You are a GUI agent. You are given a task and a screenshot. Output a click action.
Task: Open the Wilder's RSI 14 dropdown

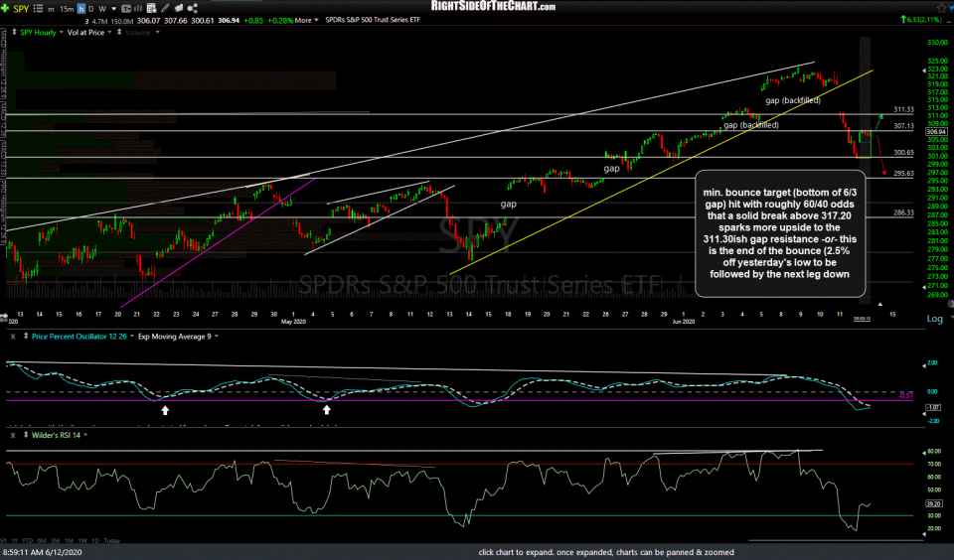85,435
